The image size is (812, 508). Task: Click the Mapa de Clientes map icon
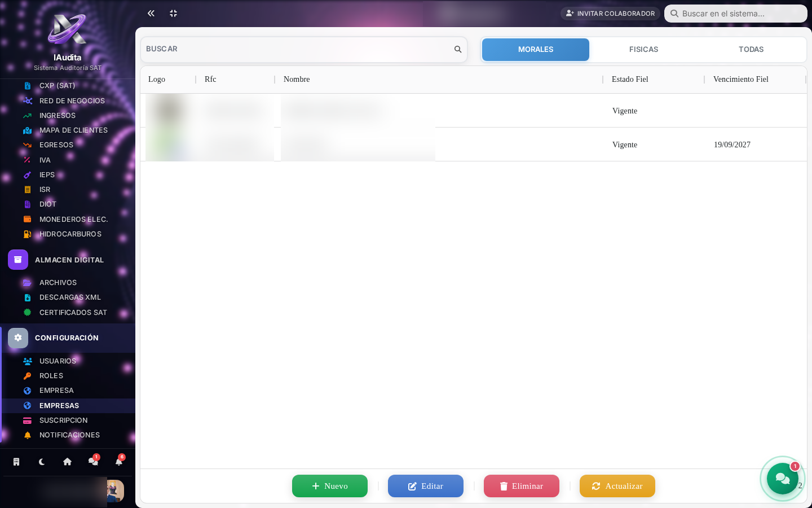click(27, 130)
